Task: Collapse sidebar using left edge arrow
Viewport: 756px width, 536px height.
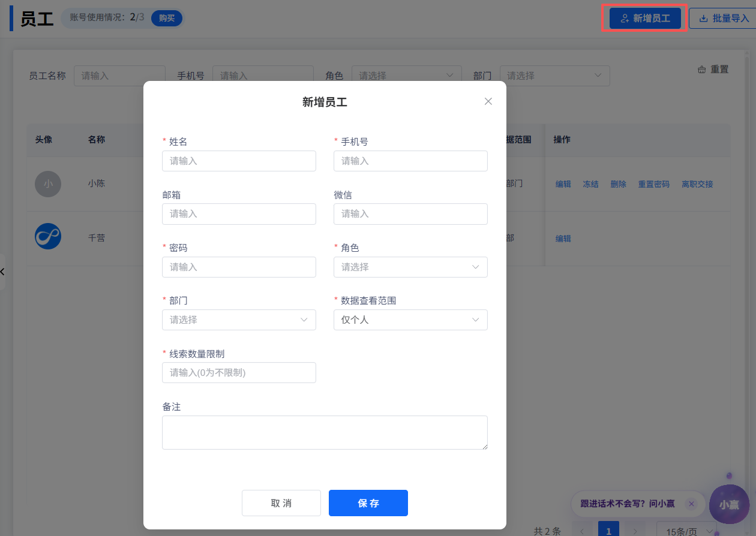Action: pos(2,272)
